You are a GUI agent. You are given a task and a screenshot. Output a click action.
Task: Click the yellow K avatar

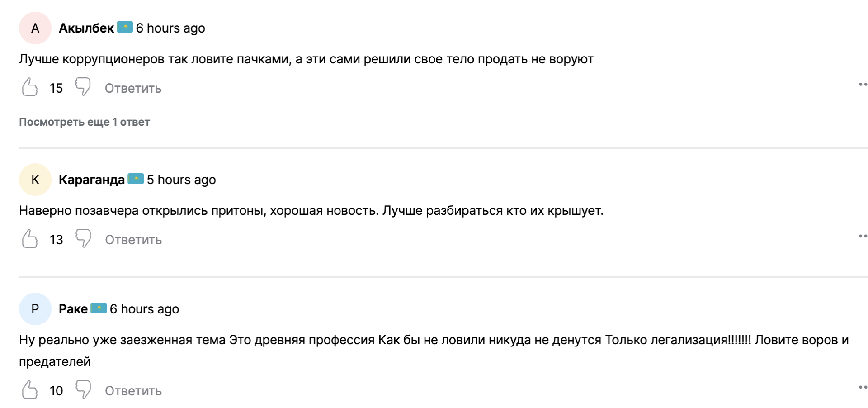[x=35, y=180]
